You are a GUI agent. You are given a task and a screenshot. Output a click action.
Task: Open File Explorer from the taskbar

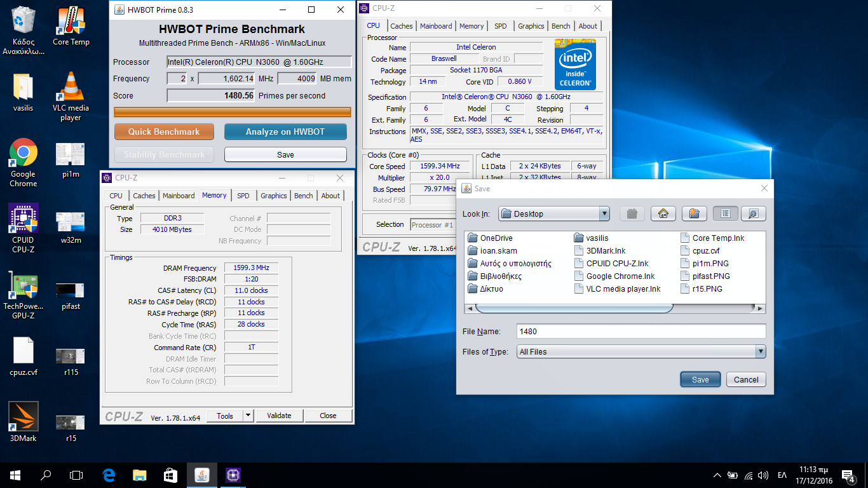[139, 475]
